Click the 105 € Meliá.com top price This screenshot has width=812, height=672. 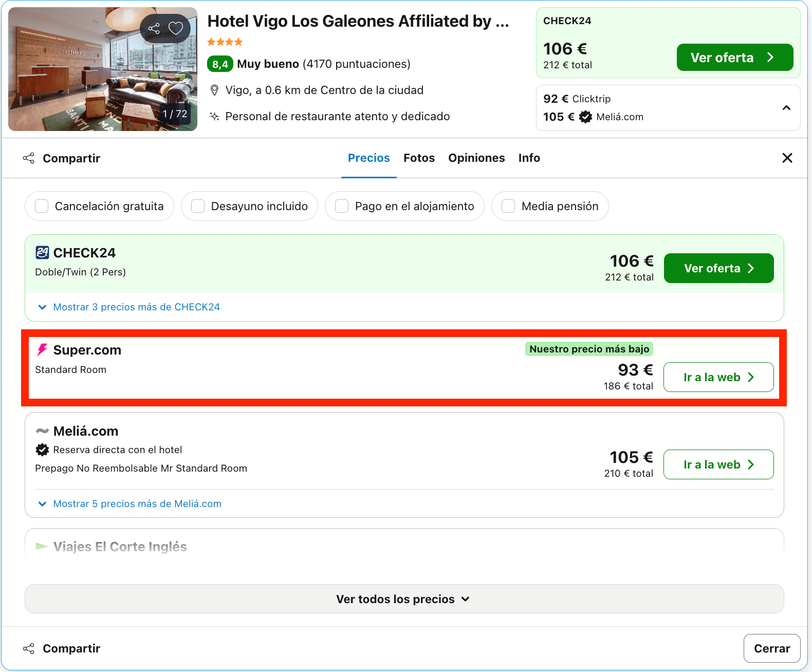(x=593, y=117)
